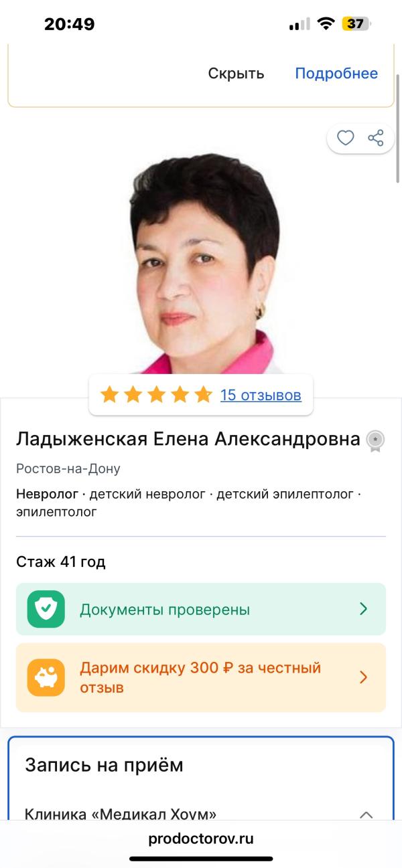This screenshot has width=402, height=868.
Task: Tap the prodoctorov.ru address bar
Action: 201,839
